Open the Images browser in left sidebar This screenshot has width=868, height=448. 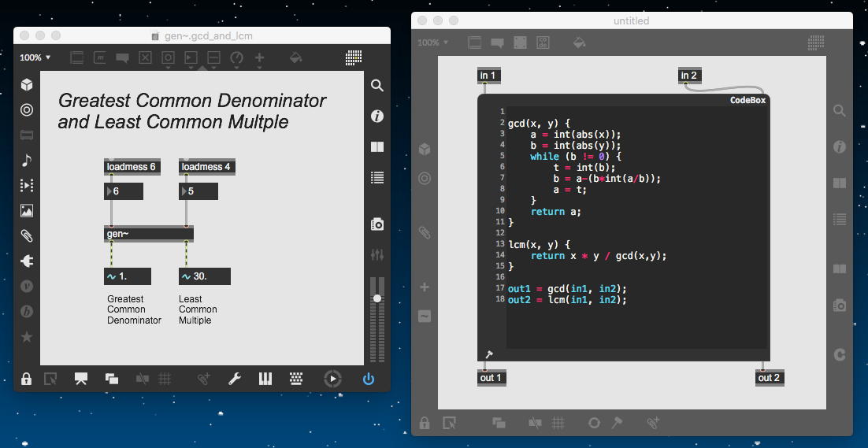[27, 210]
